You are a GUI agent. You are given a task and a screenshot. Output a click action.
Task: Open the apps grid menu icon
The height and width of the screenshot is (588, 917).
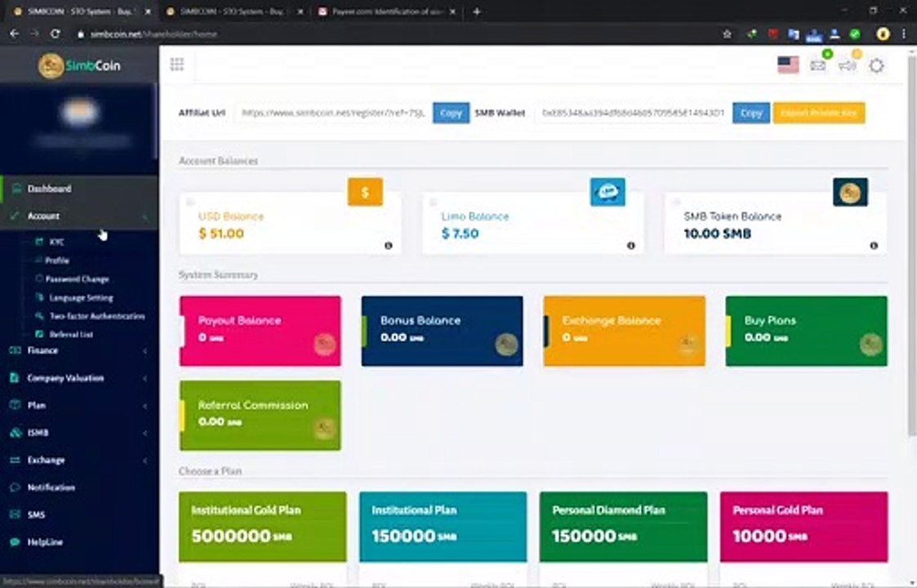point(177,65)
